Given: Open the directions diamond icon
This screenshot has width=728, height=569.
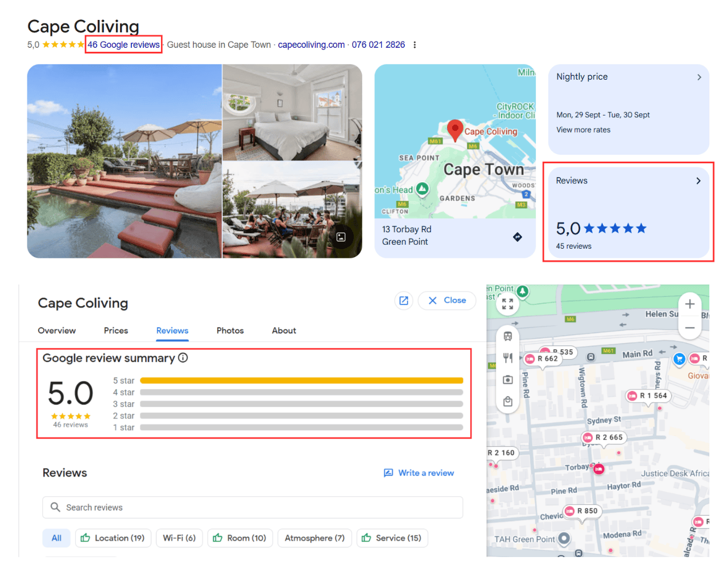Looking at the screenshot, I should pos(517,237).
